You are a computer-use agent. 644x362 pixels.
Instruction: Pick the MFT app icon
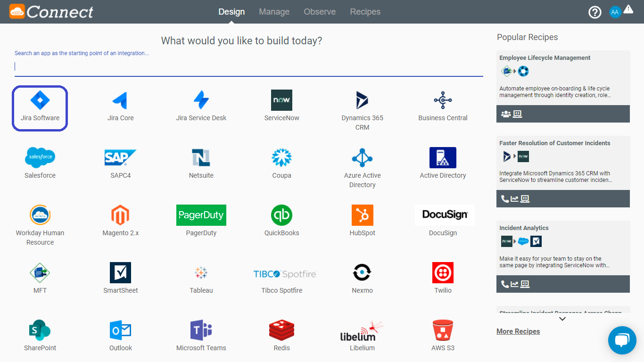(x=40, y=272)
